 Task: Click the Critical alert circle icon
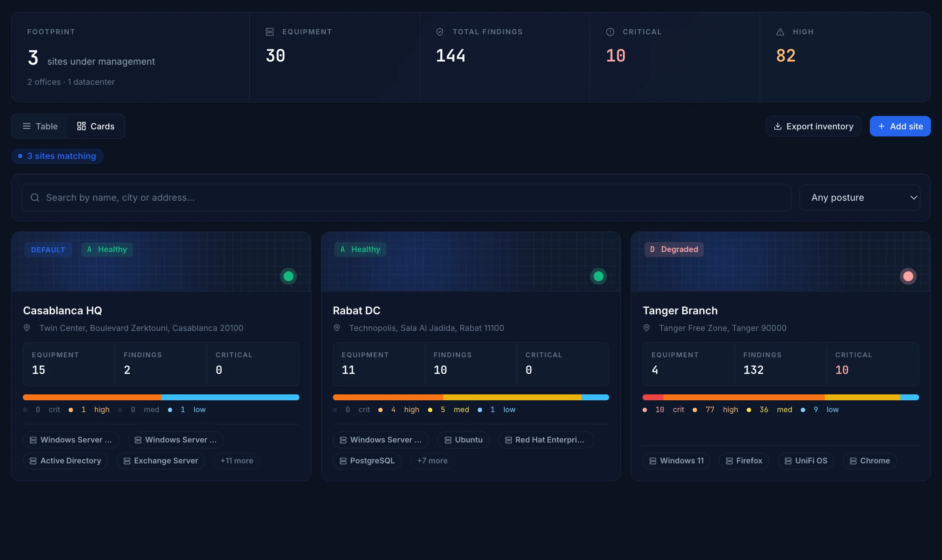(610, 32)
